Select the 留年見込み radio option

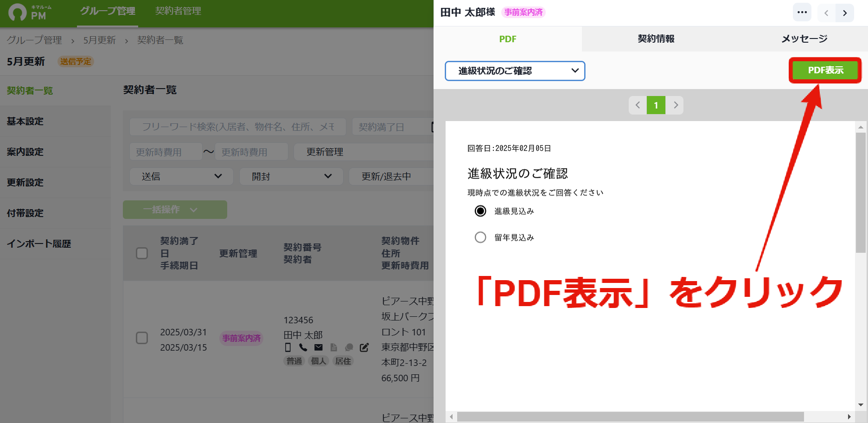tap(480, 237)
